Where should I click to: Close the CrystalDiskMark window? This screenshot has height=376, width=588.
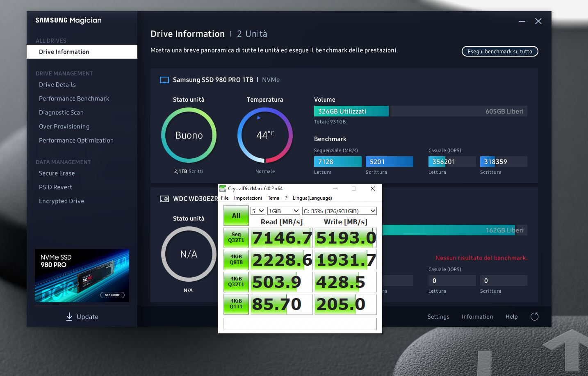pyautogui.click(x=372, y=189)
